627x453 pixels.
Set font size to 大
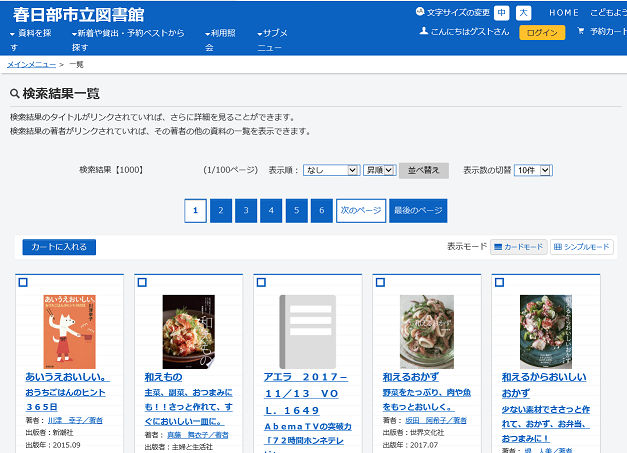[523, 13]
